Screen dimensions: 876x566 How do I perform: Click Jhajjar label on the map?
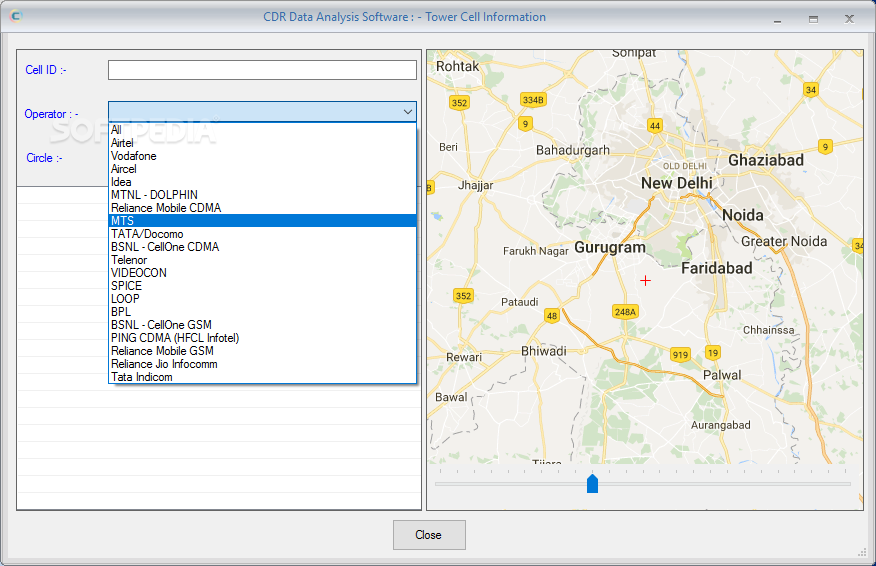[x=475, y=186]
